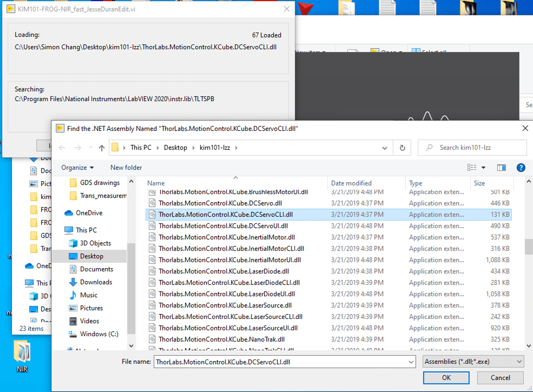Image resolution: width=533 pixels, height=392 pixels.
Task: Select This PC in dialog navigation pane
Action: click(x=81, y=230)
